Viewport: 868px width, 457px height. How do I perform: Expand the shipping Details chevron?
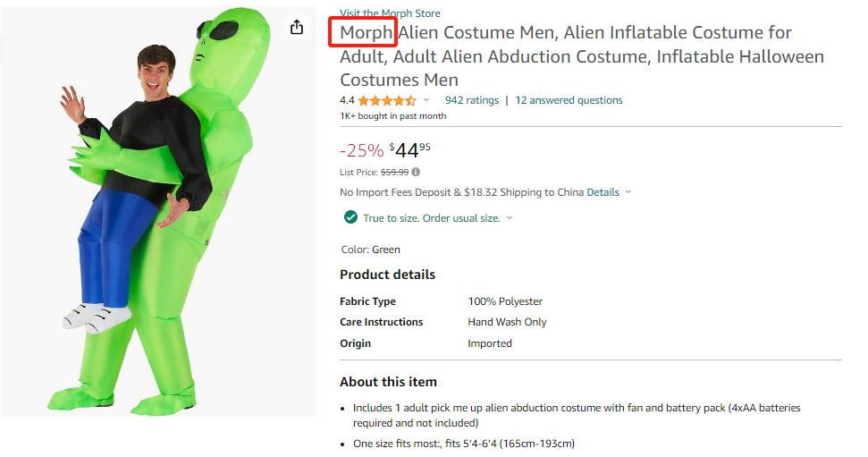(x=628, y=192)
